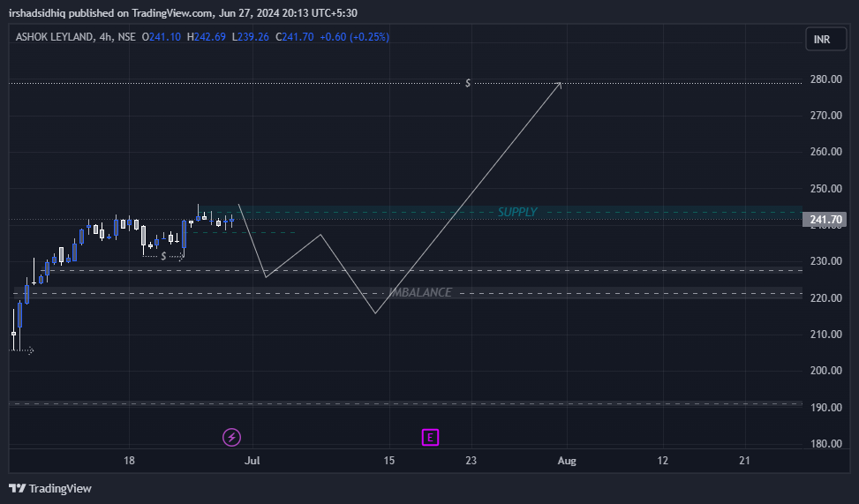Click the 200.00 price axis label
The width and height of the screenshot is (859, 504).
[825, 371]
